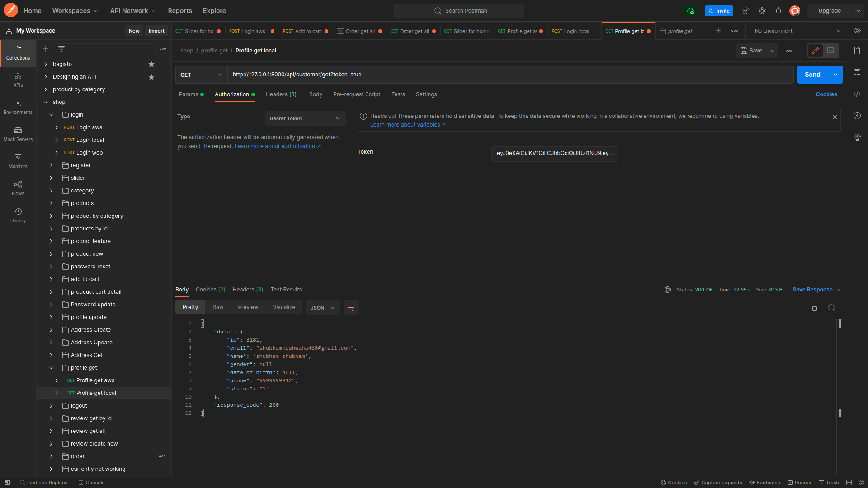Open the Collections sidebar panel
Screen dimensions: 868x488
tap(18, 53)
